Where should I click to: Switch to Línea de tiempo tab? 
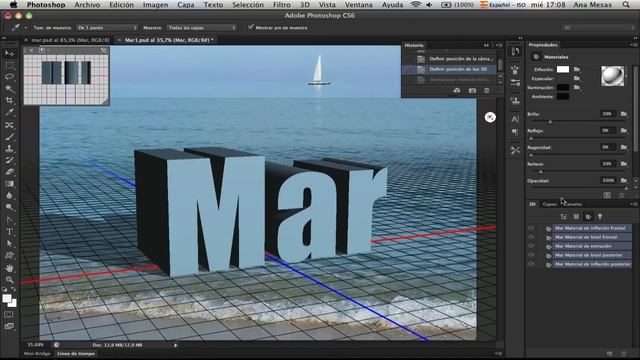(x=76, y=353)
